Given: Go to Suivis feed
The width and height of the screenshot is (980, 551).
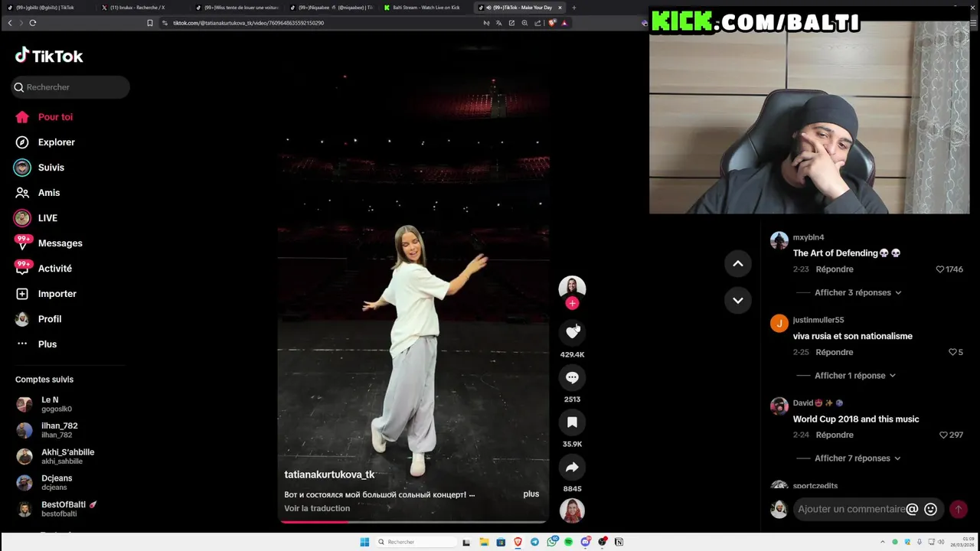Looking at the screenshot, I should pos(40,168).
